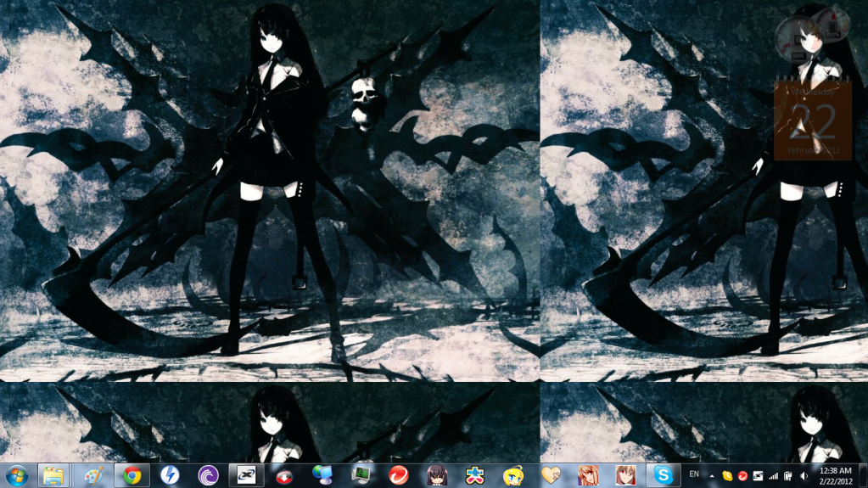
Task: Click the calendar gadget showing Wednesday 22
Action: (812, 121)
